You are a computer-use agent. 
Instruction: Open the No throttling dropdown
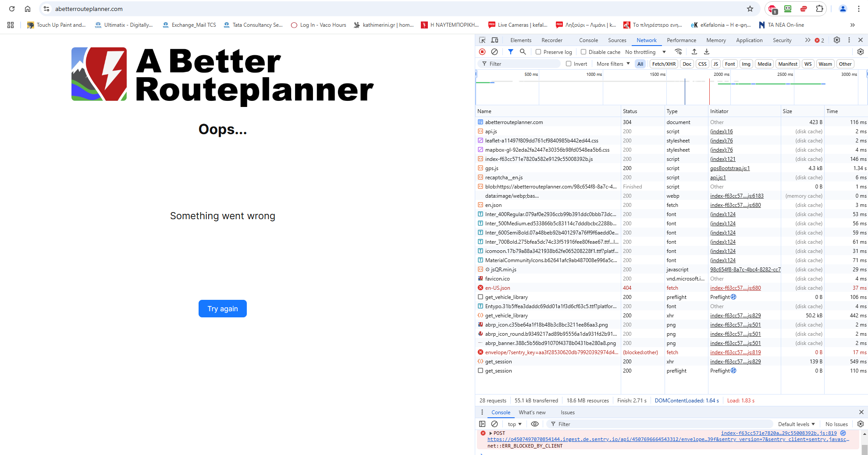click(645, 52)
